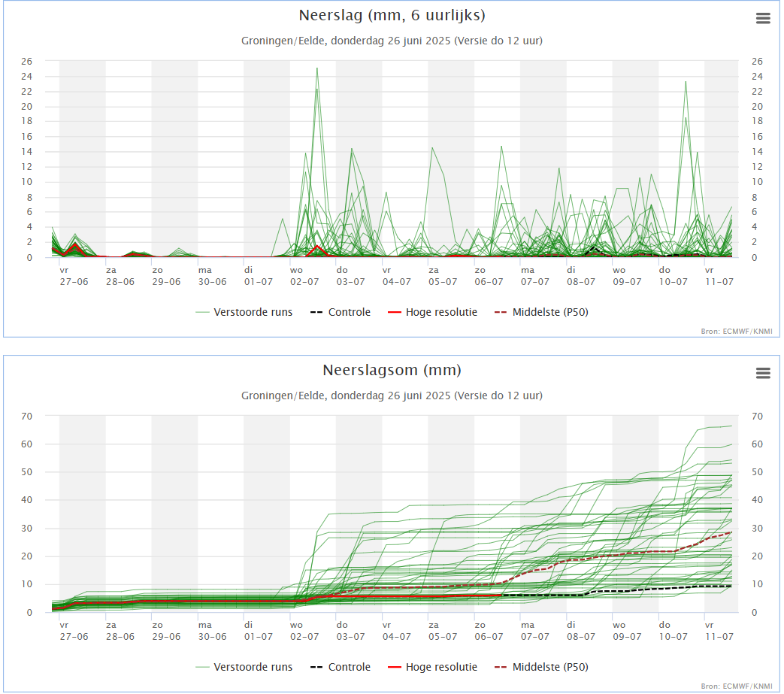Click the za 05-07 label in Neerslag chart
This screenshot has width=784, height=694.
443,276
